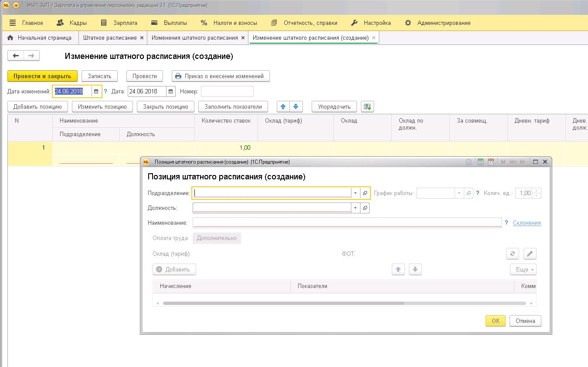Click the calculator icon in dialog title bar
Screen dimensions: 588x367
(481, 162)
